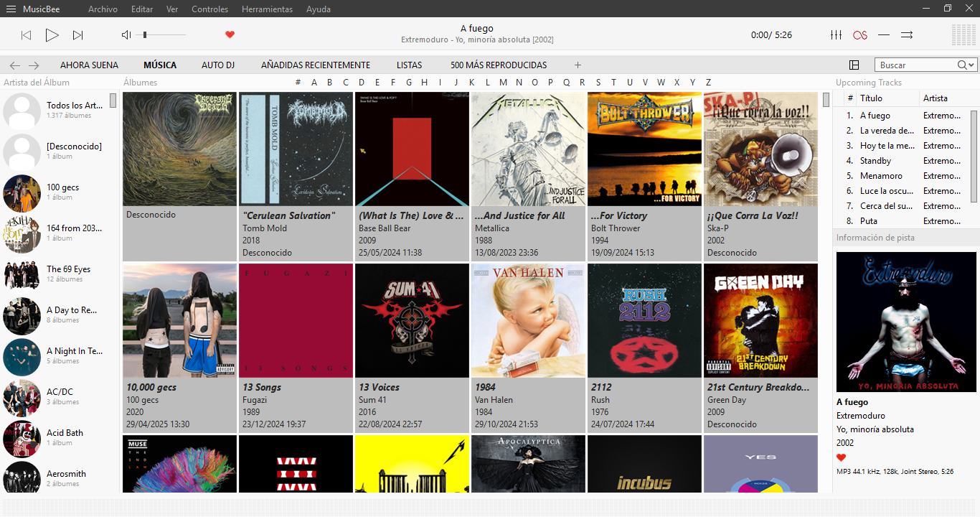Screen dimensions: 980x517
Task: Switch to the AHORA SUENA tab
Action: [x=89, y=65]
